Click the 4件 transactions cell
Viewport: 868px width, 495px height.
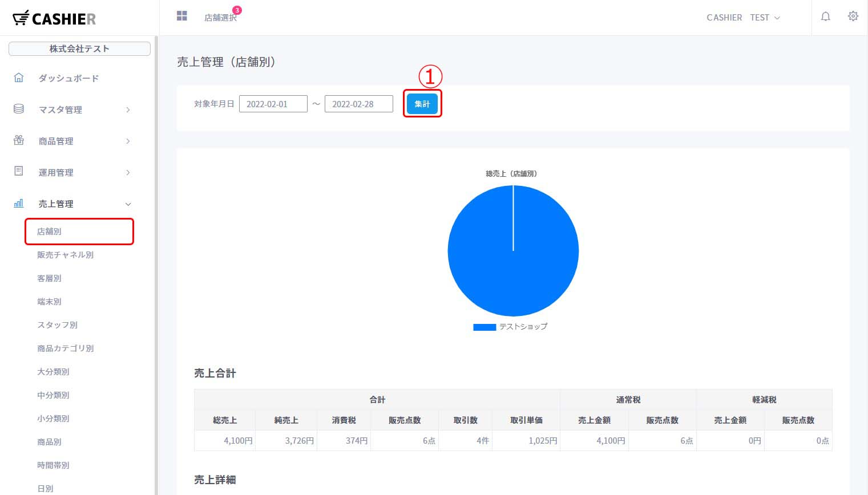pos(466,441)
